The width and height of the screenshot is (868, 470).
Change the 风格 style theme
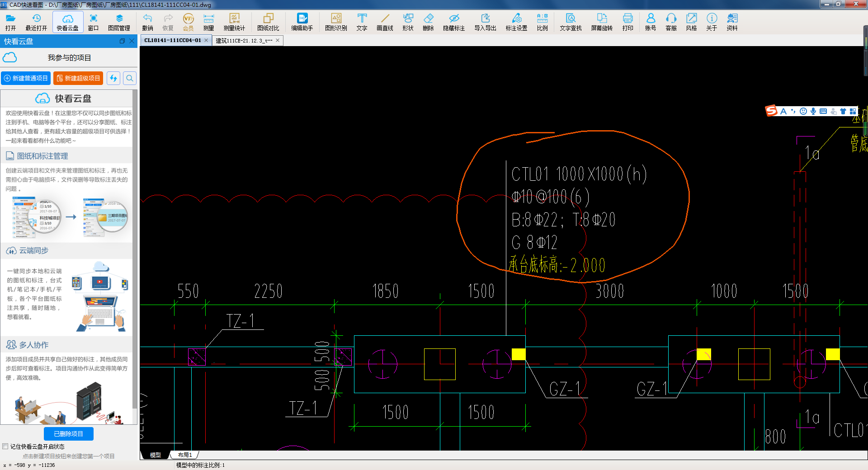tap(691, 22)
